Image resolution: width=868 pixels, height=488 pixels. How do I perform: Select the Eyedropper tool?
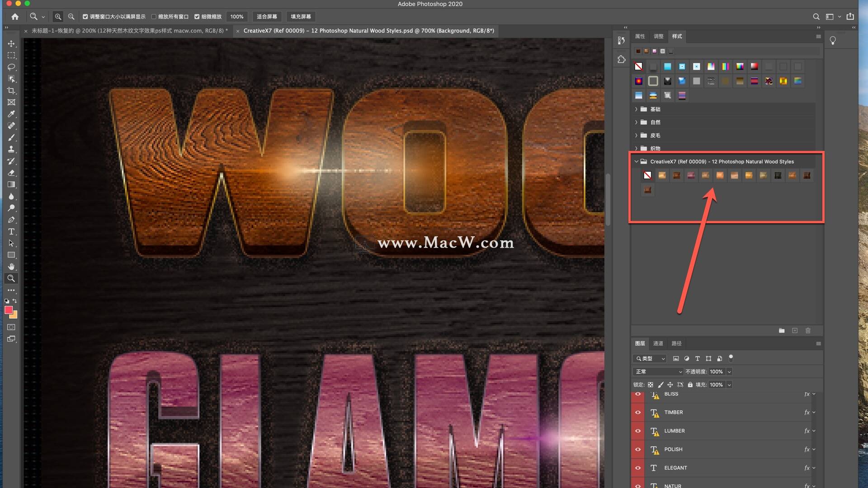pyautogui.click(x=11, y=114)
